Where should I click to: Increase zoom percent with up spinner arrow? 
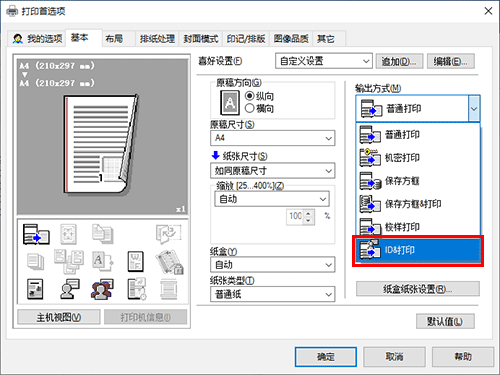[x=309, y=214]
